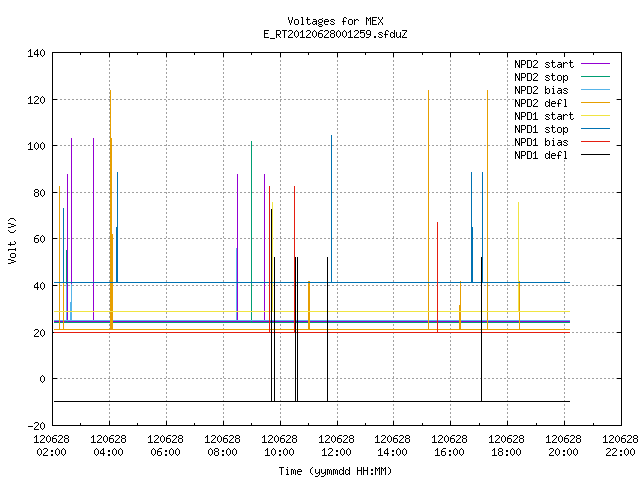
Task: Click the 'Volt (V)' y-axis label
Action: click(x=12, y=240)
